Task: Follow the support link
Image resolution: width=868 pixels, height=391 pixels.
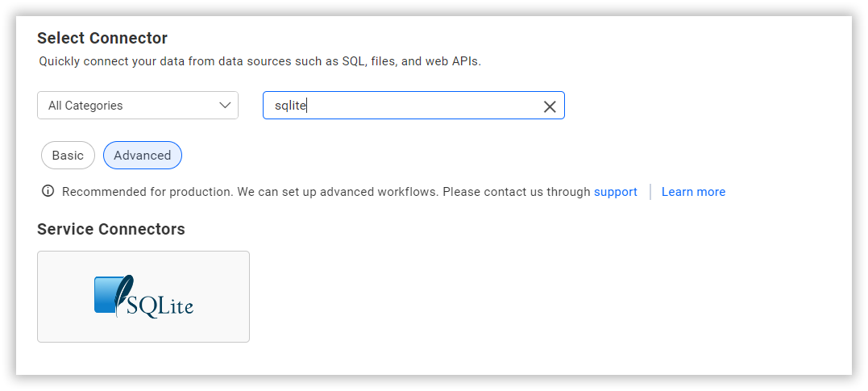Action: (x=616, y=192)
